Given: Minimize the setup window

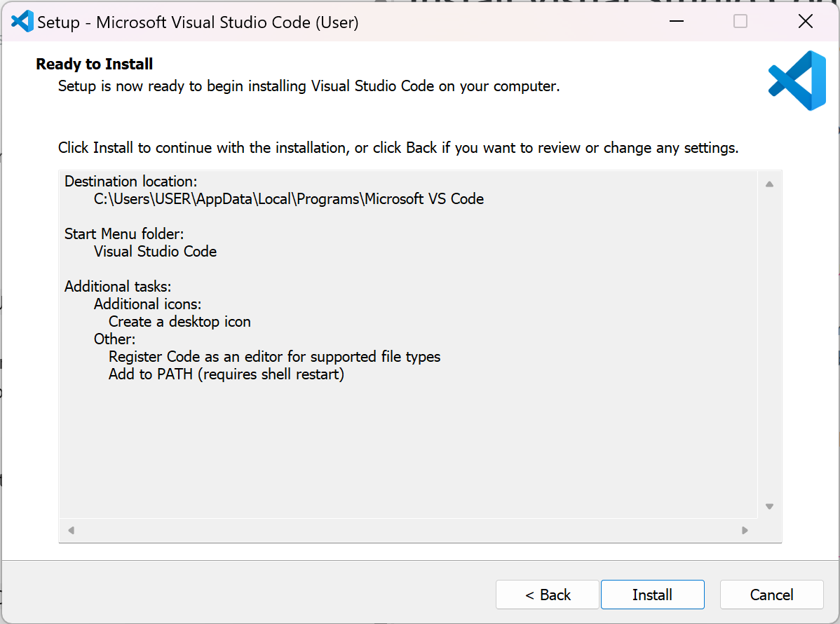Looking at the screenshot, I should click(675, 21).
